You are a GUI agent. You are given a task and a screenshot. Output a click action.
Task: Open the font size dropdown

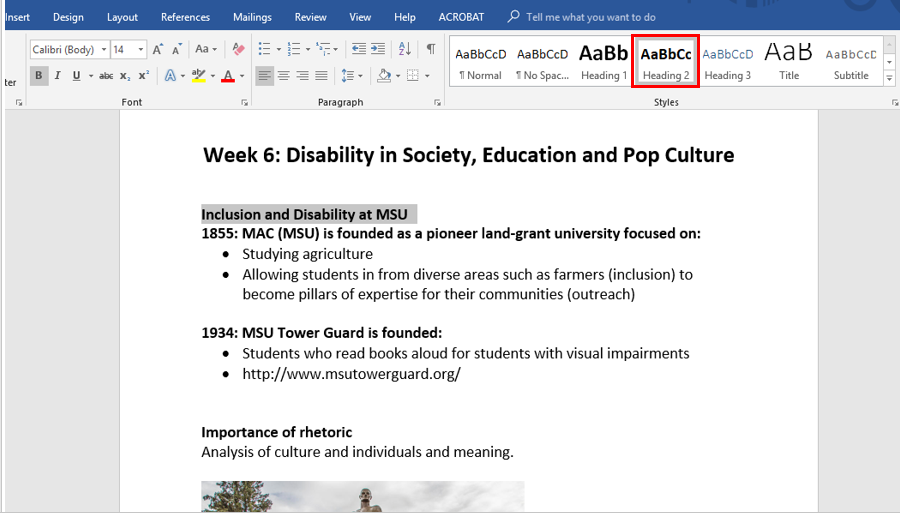tap(141, 49)
